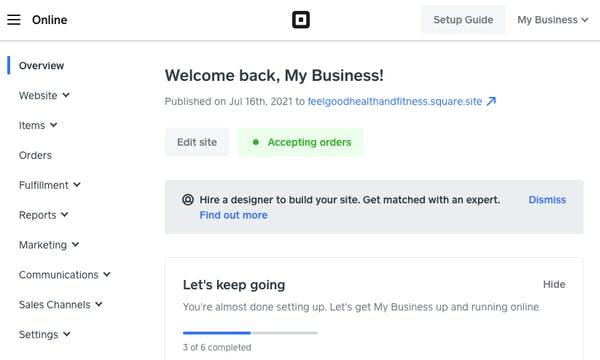Expand the Reports sidebar section
The image size is (600, 360).
[x=44, y=215]
